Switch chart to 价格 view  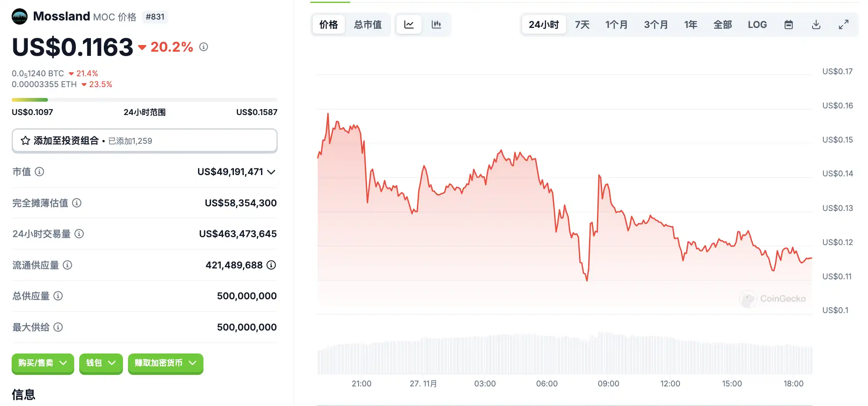point(329,25)
